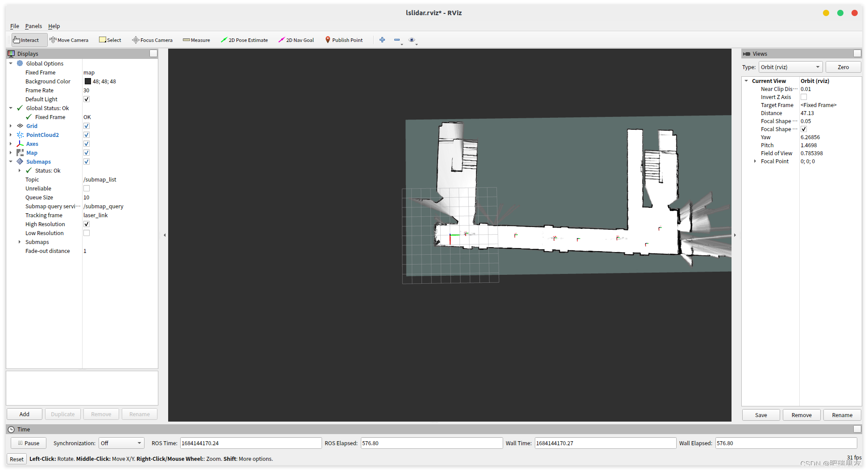Click the PointCloud2 display icon
Viewport: 868px width, 472px height.
tap(20, 135)
